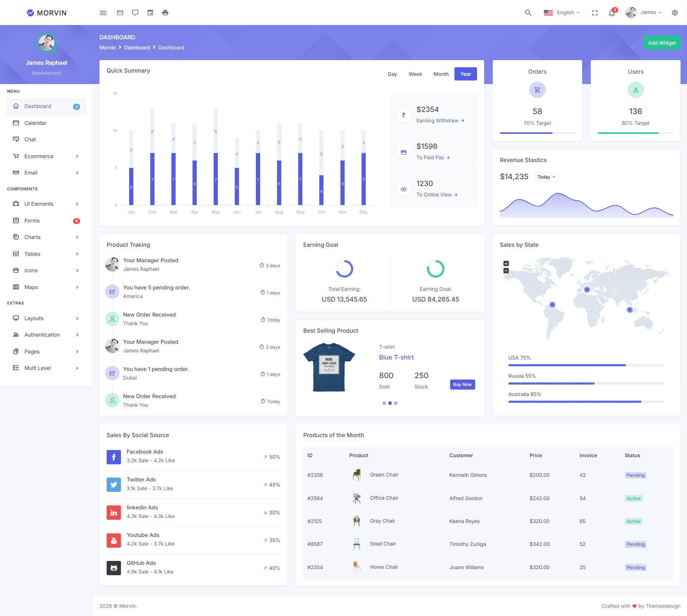This screenshot has width=687, height=616.
Task: Expand the Email sidebar menu
Action: 47,173
